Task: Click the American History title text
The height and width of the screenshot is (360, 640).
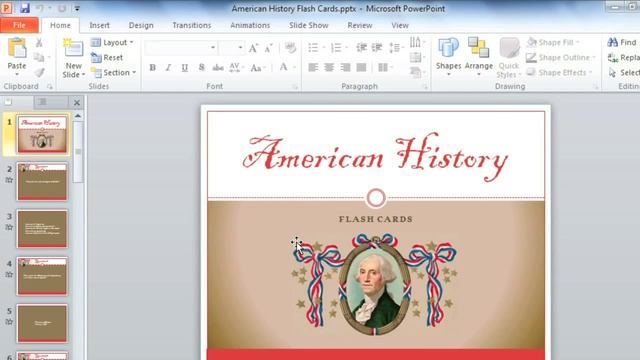Action: click(376, 156)
